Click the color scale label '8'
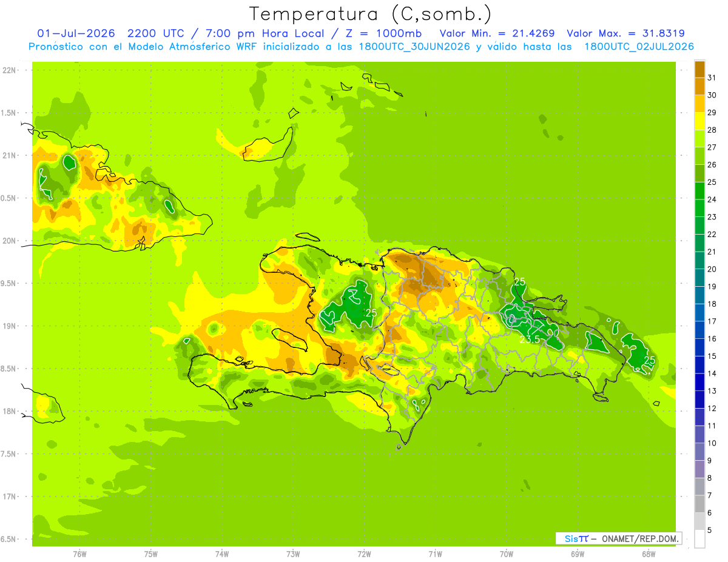 click(710, 478)
